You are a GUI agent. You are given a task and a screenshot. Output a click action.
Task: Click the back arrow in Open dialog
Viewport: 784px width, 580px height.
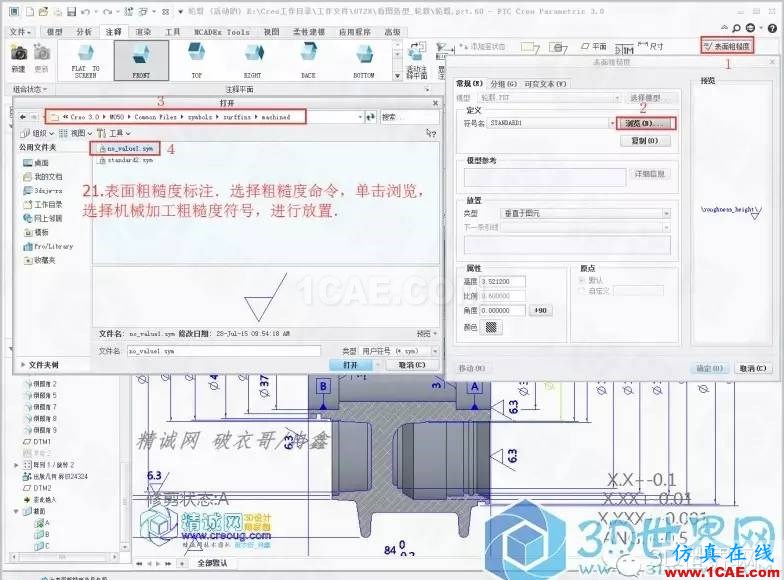click(x=22, y=117)
